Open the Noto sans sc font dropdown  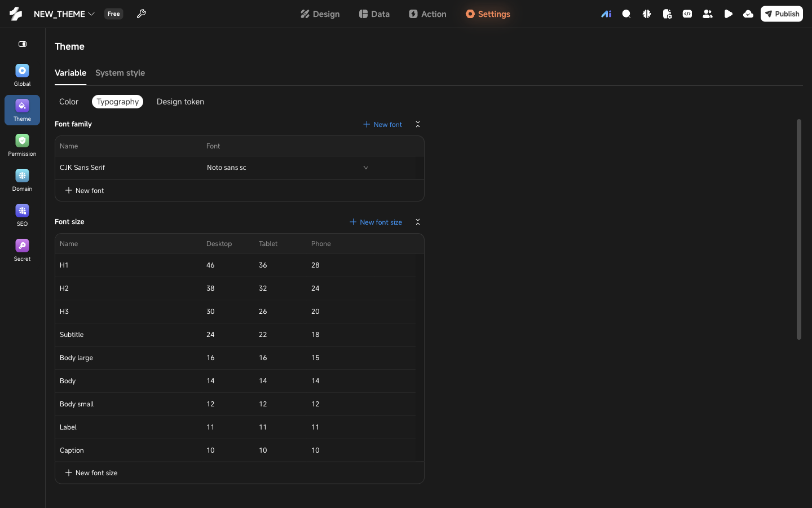(288, 168)
